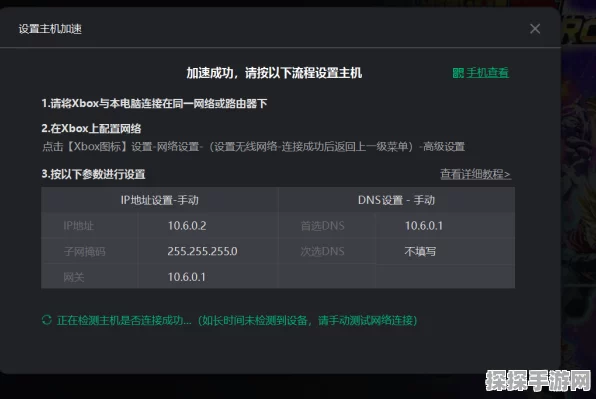Click the IP地址设置-手动 table header
This screenshot has width=596, height=399.
160,200
